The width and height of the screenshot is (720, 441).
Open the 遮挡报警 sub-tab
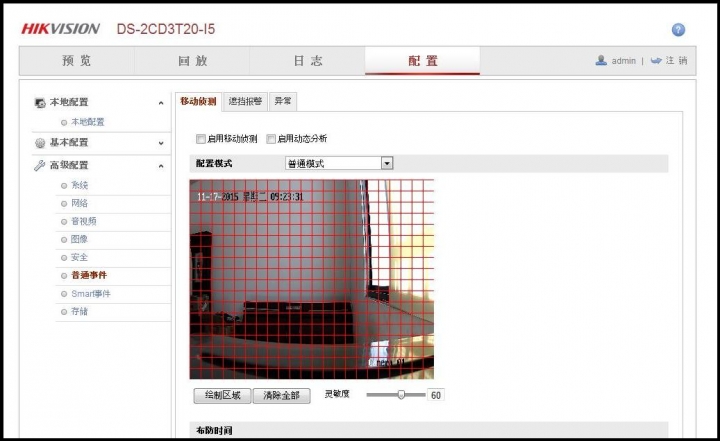coord(245,102)
